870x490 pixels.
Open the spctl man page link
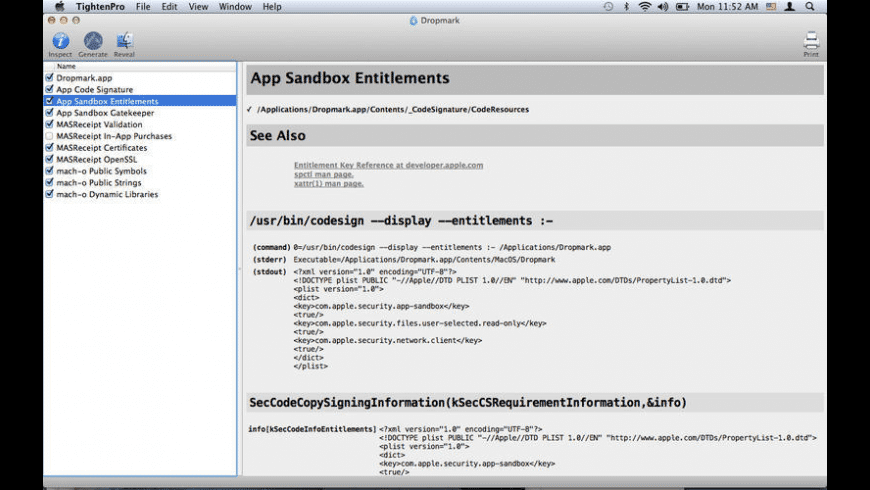click(x=324, y=174)
